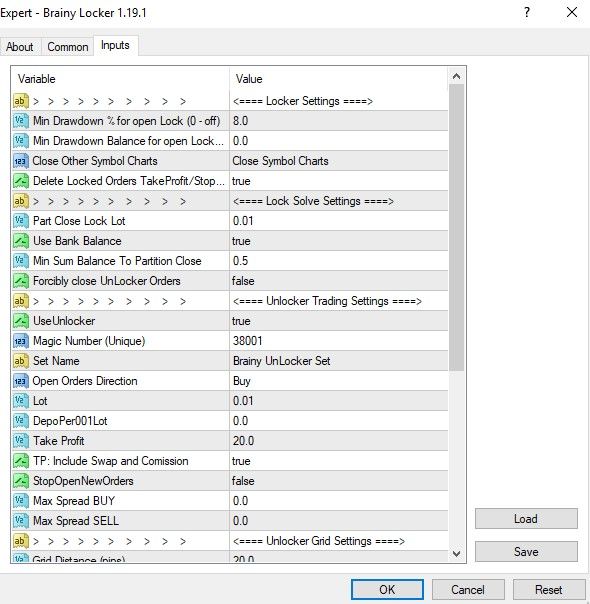The height and width of the screenshot is (604, 590).
Task: Click the Cancel button
Action: (x=468, y=590)
